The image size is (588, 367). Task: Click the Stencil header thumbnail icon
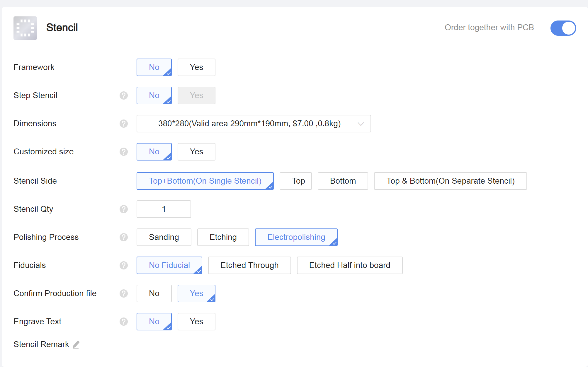click(x=25, y=28)
